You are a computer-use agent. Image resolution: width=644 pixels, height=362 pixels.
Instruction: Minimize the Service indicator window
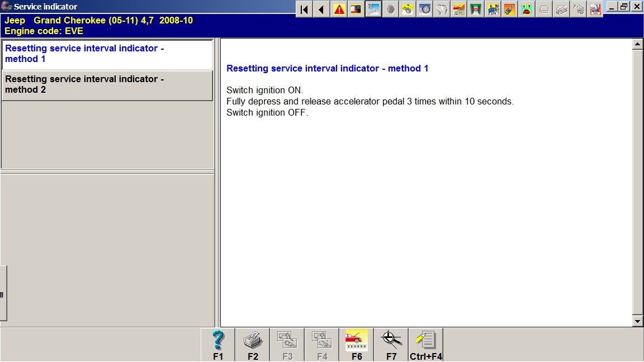point(612,7)
